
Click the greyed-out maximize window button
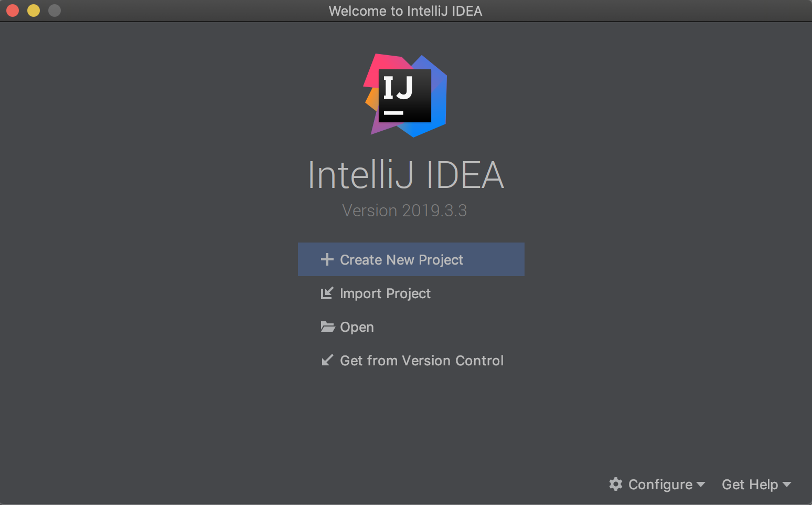[55, 10]
